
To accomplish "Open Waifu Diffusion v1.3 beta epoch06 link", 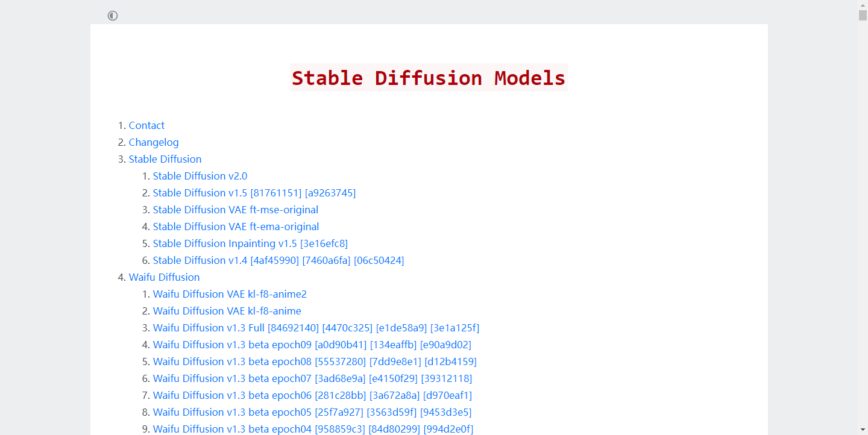I will tap(313, 395).
